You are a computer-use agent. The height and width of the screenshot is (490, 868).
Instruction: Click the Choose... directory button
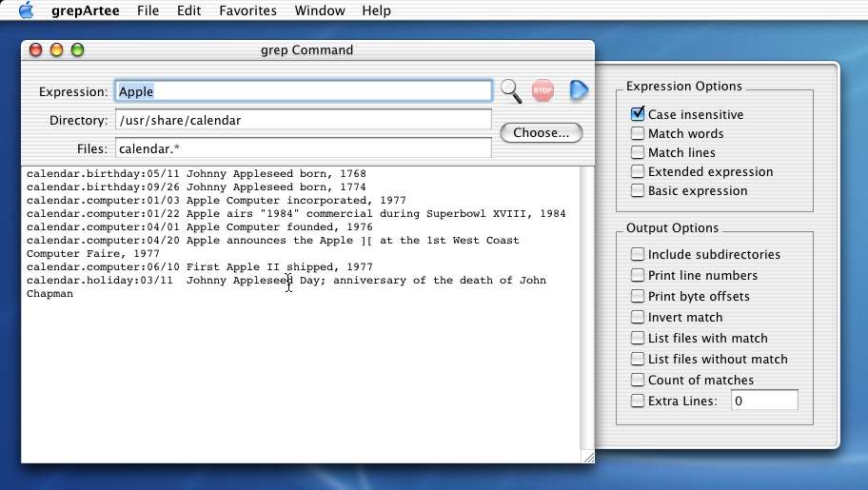541,133
